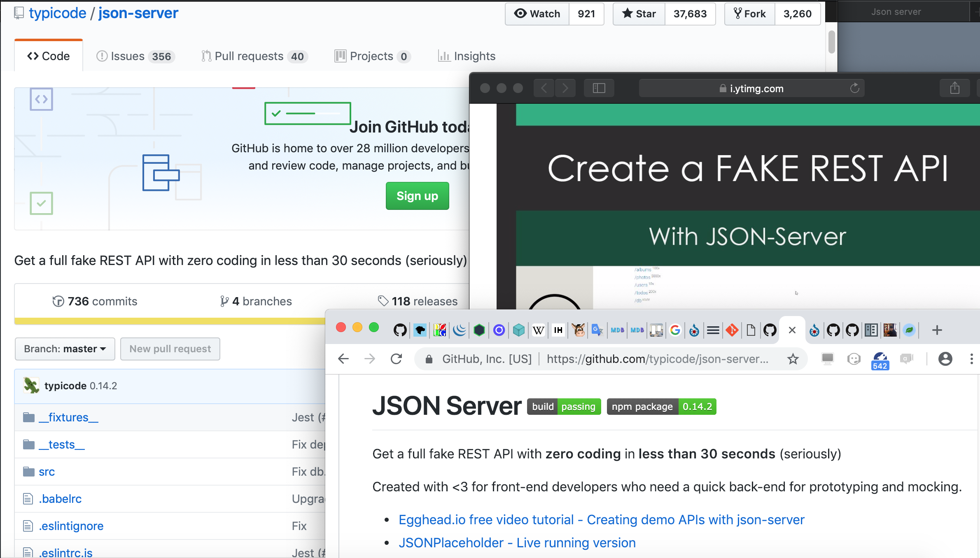Viewport: 980px width, 558px height.
Task: Switch to the Google Translate tab
Action: (597, 330)
